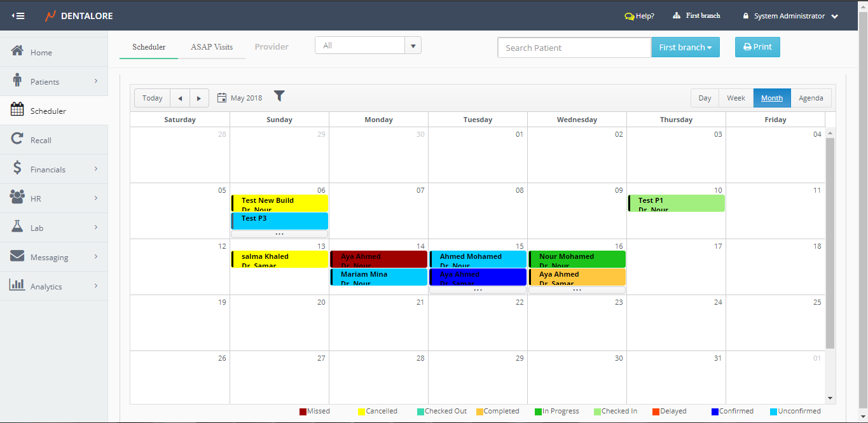Viewport: 868px width, 423px height.
Task: Open the provider All dropdown
Action: coord(413,46)
